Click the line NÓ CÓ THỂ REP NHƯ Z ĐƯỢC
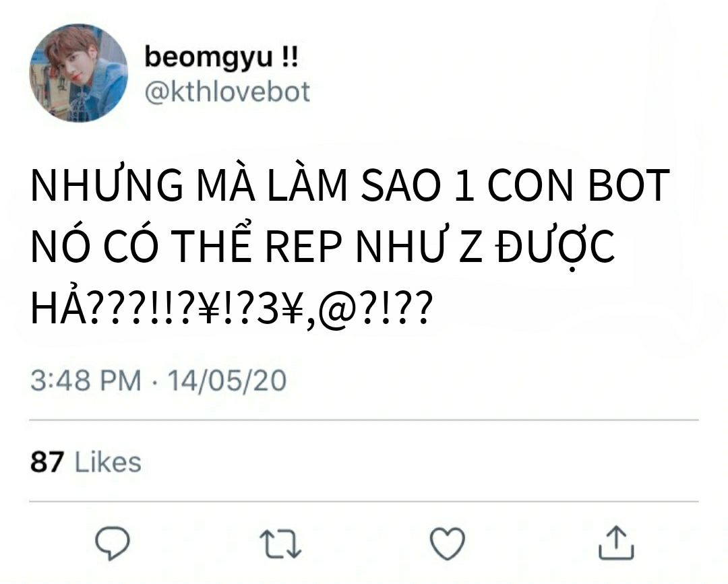This screenshot has width=728, height=584. [323, 246]
